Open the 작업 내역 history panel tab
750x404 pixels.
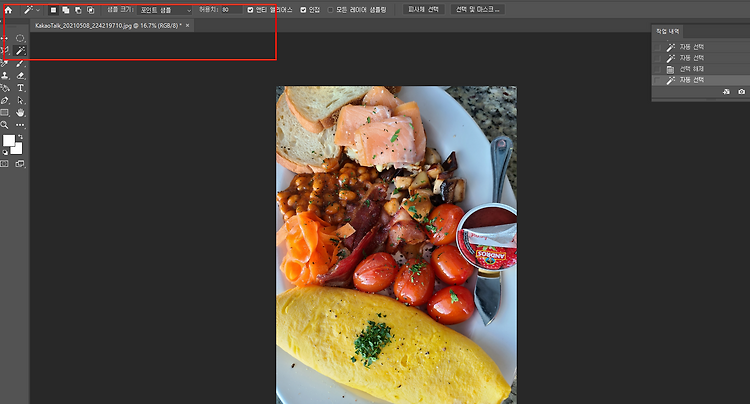667,32
